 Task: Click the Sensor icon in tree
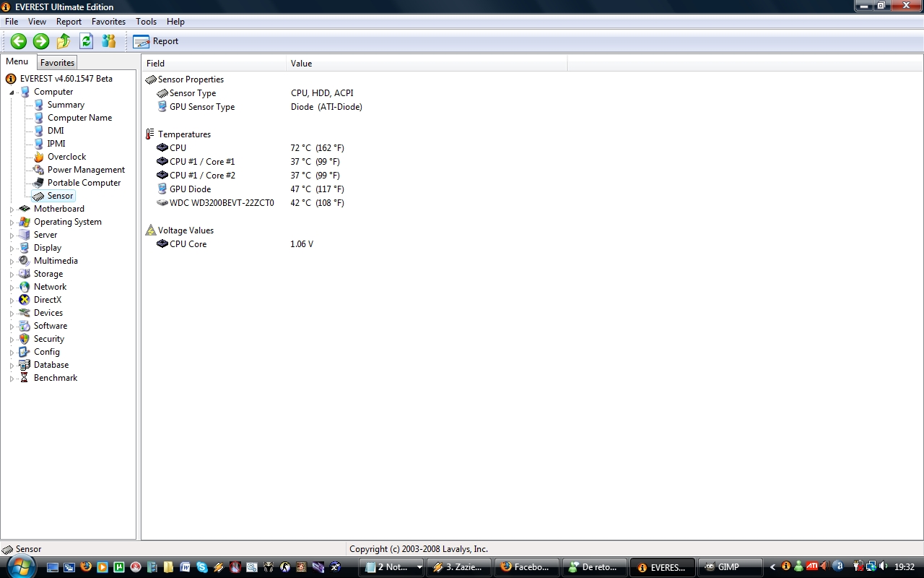click(38, 196)
